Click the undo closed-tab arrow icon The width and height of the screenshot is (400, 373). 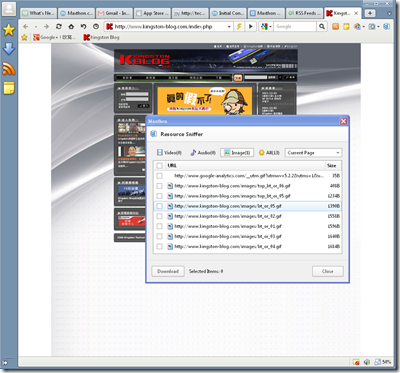pos(84,27)
